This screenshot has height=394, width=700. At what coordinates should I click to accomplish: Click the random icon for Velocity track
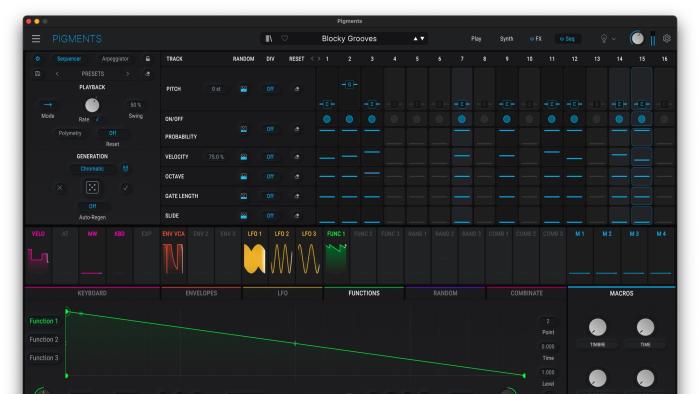point(244,157)
